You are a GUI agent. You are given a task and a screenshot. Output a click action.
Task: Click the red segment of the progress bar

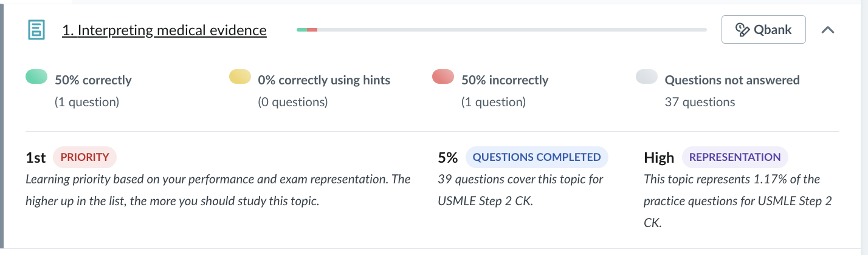(x=312, y=30)
